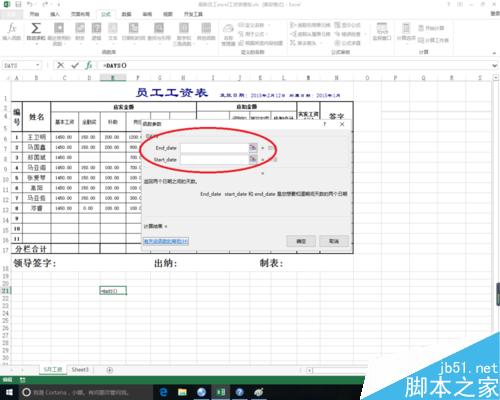Viewport: 500px width, 400px height.
Task: Click Trace Dependents in Formula Auditing
Action: click(310, 34)
